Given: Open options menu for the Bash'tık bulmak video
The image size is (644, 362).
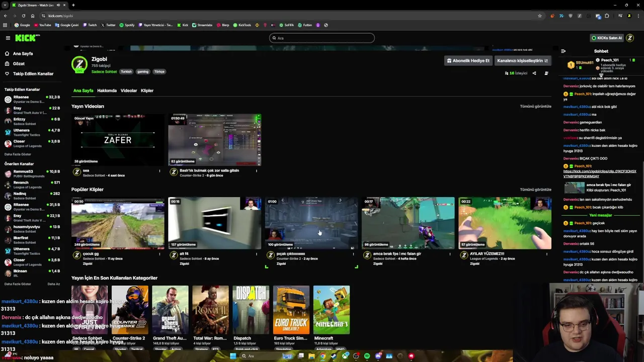Looking at the screenshot, I should [256, 171].
